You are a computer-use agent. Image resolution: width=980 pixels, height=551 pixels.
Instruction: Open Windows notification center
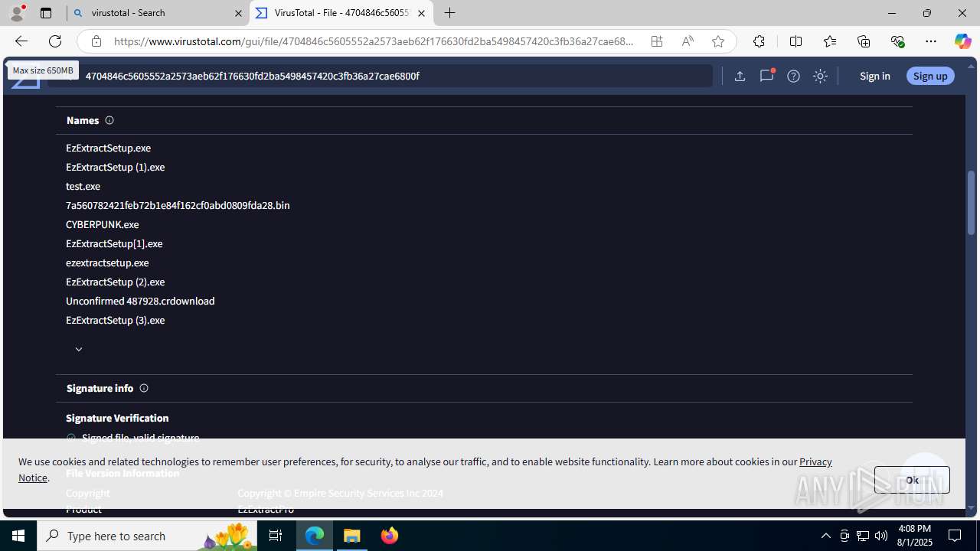click(x=955, y=536)
